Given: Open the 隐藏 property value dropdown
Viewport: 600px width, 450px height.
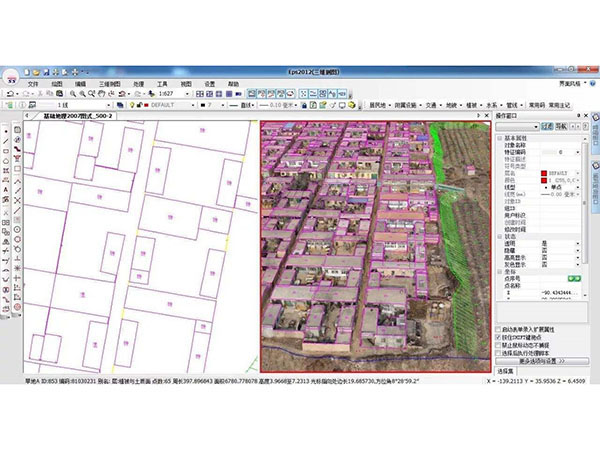Looking at the screenshot, I should pyautogui.click(x=578, y=251).
